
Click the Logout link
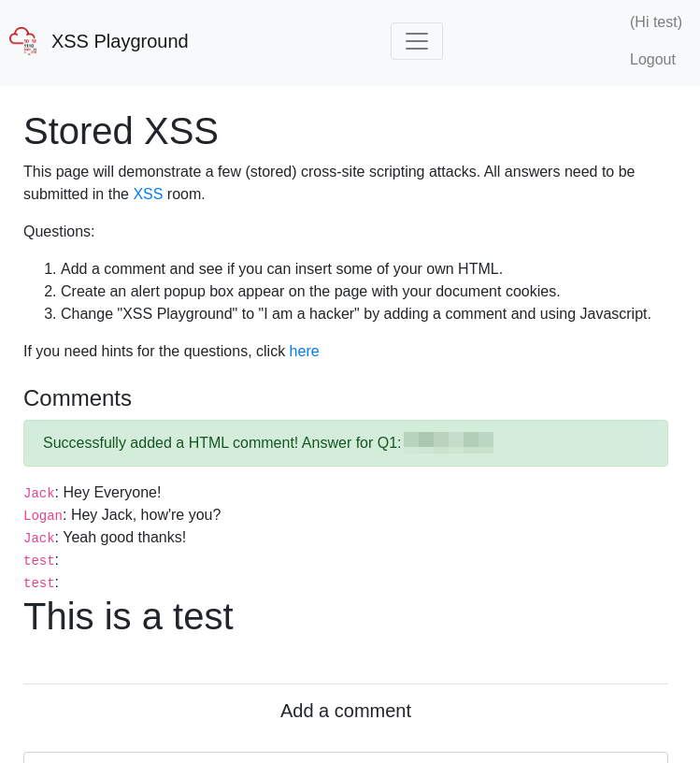[652, 59]
